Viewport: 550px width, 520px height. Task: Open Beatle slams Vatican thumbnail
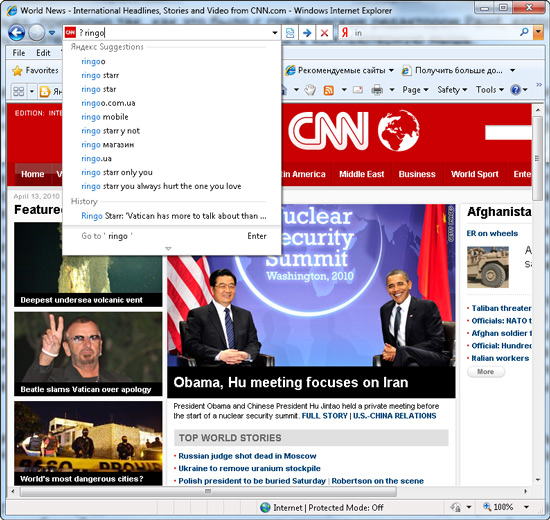click(88, 354)
